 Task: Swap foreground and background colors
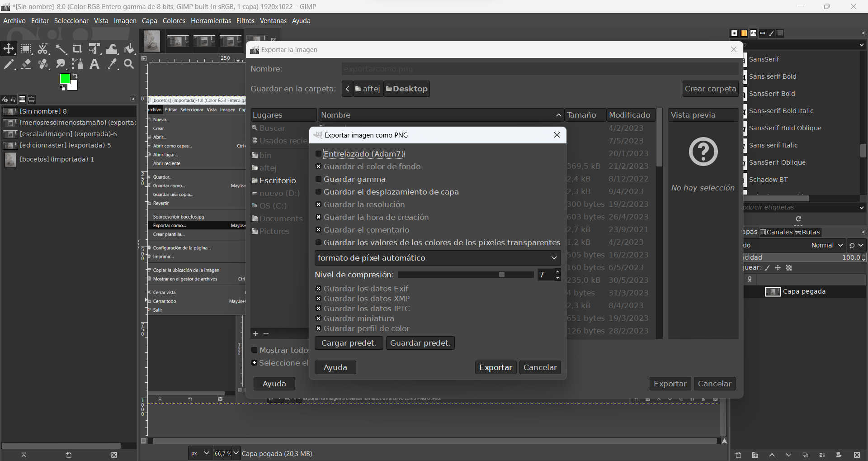(x=75, y=76)
